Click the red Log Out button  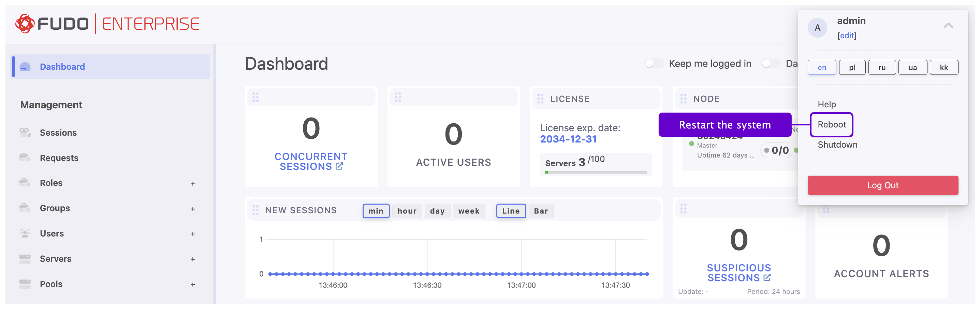pyautogui.click(x=882, y=186)
